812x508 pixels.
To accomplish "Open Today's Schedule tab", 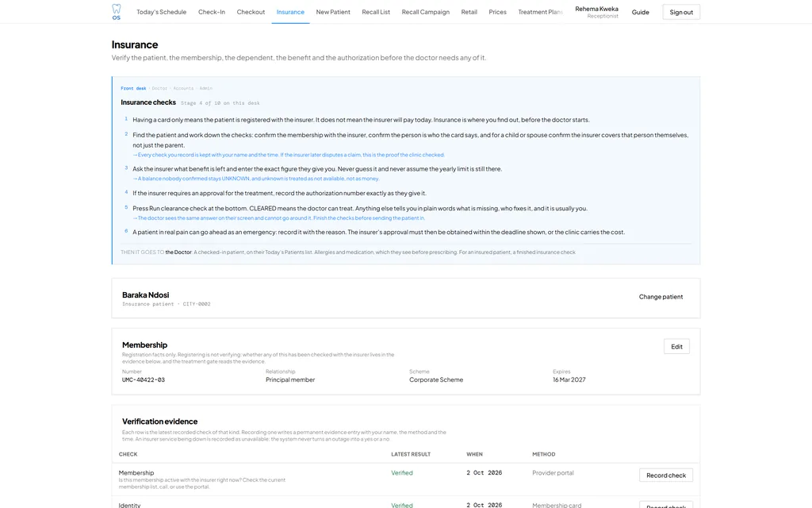I will pyautogui.click(x=161, y=12).
